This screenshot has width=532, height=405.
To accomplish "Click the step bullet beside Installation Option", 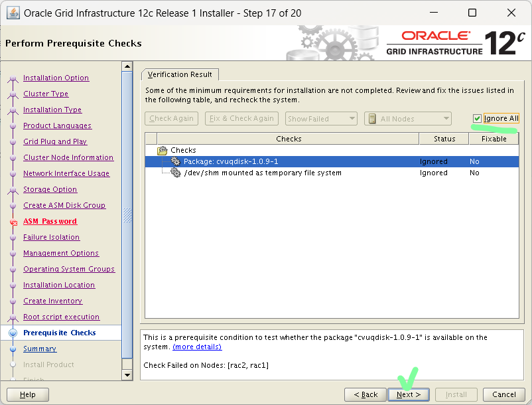I will (x=13, y=78).
